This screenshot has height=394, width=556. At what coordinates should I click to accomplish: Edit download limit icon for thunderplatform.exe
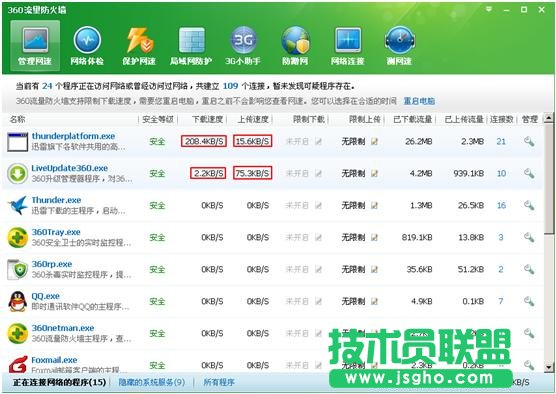click(318, 141)
